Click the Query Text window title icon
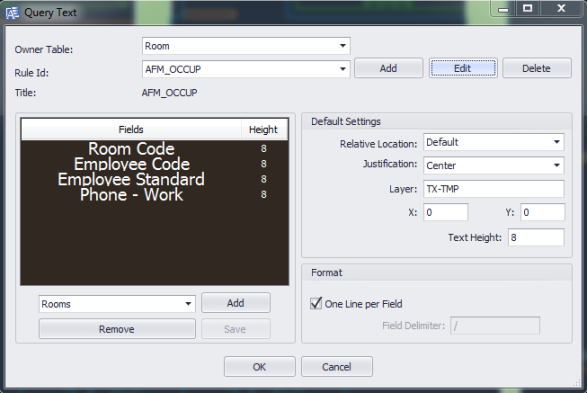This screenshot has width=588, height=393. coord(12,13)
